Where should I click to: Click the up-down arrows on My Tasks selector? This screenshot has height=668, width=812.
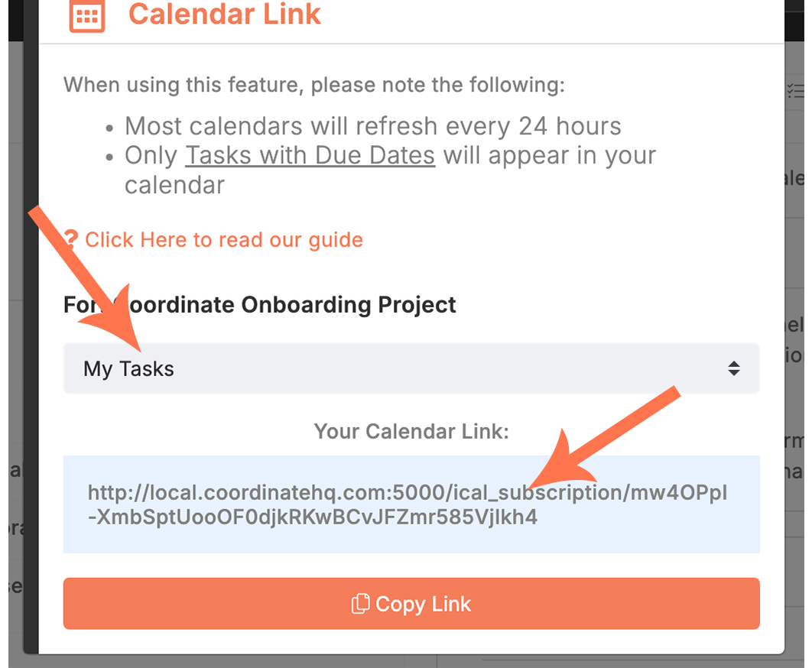[x=734, y=368]
